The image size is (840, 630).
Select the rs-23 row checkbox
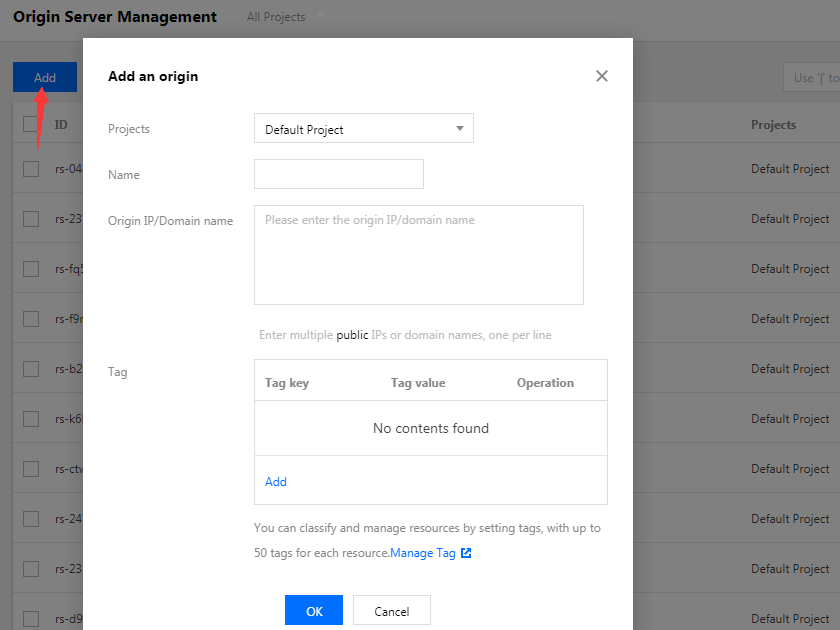(x=31, y=219)
